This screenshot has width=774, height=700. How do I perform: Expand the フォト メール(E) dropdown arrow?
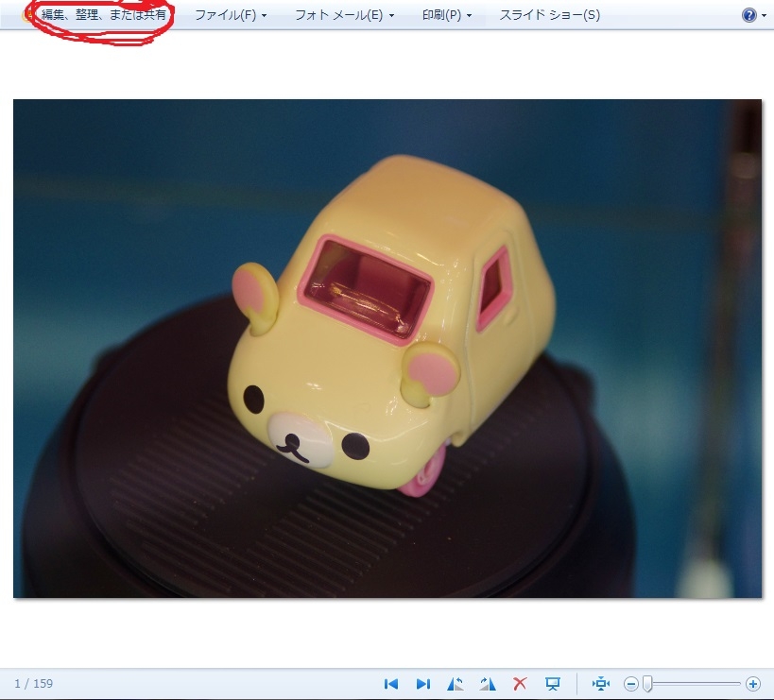click(391, 16)
